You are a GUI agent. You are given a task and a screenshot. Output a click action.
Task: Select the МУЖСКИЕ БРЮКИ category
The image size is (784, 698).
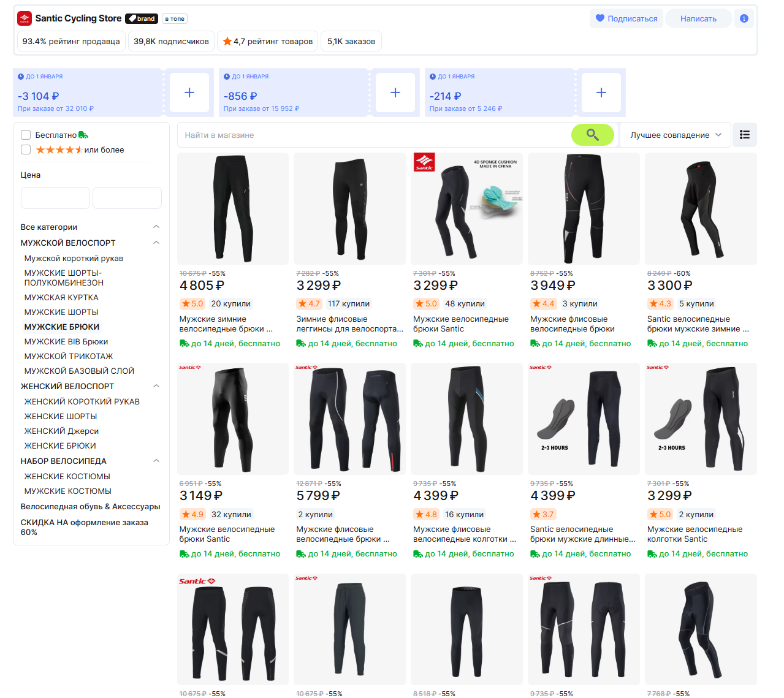[x=62, y=327]
